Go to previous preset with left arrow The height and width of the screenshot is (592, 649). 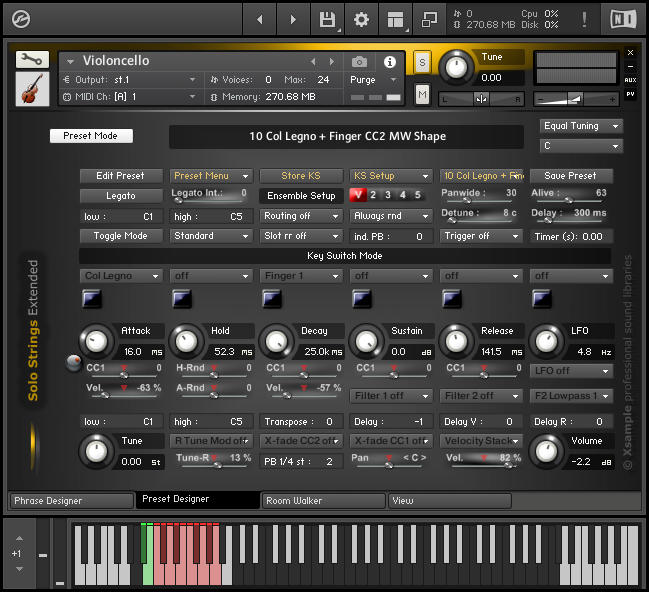260,19
